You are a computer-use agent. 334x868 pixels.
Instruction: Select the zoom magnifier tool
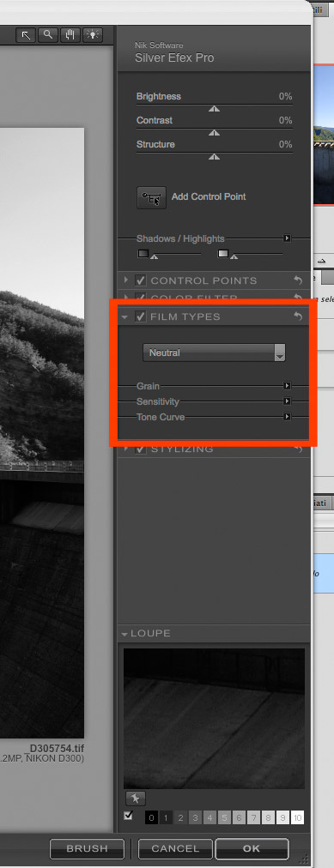point(48,35)
